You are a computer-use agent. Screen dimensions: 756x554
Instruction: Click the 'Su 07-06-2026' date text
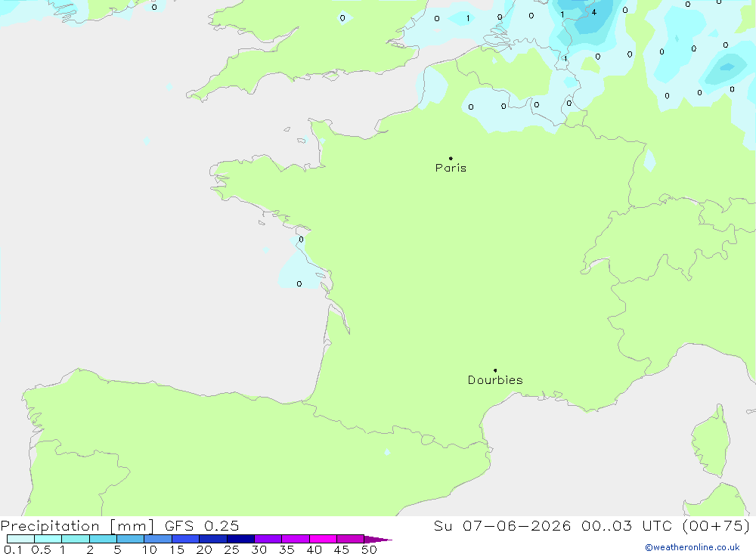click(503, 526)
